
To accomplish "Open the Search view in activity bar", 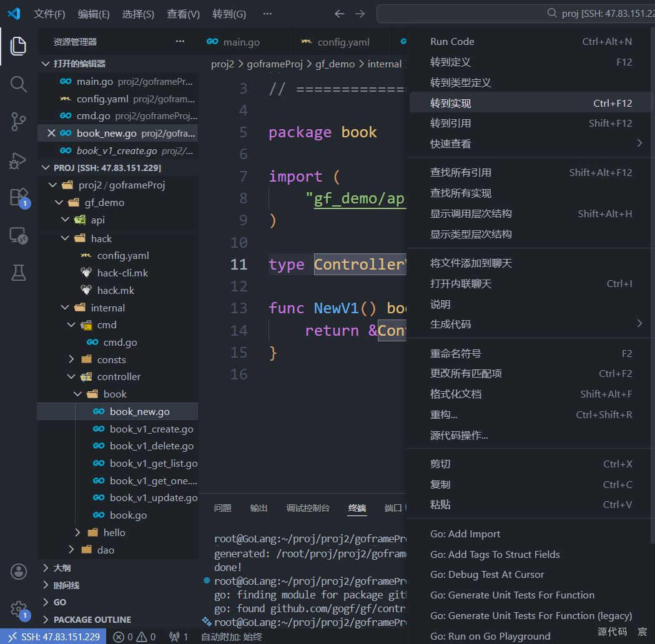I will [x=18, y=84].
